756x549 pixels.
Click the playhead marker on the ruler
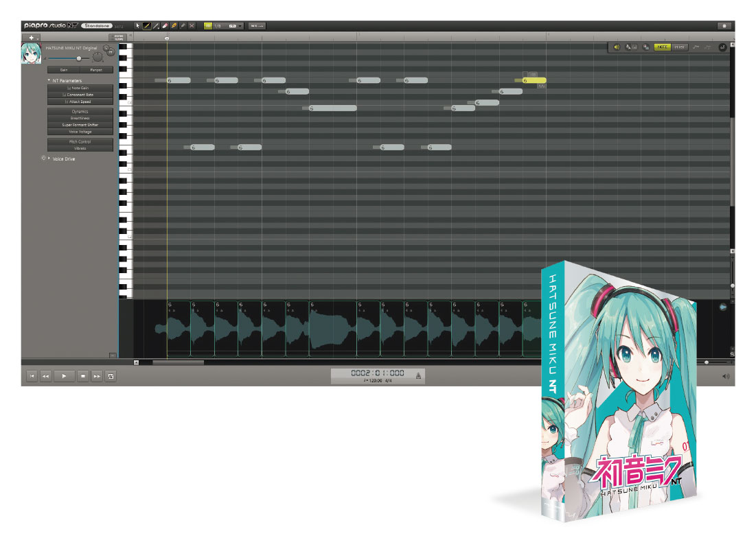[x=167, y=38]
